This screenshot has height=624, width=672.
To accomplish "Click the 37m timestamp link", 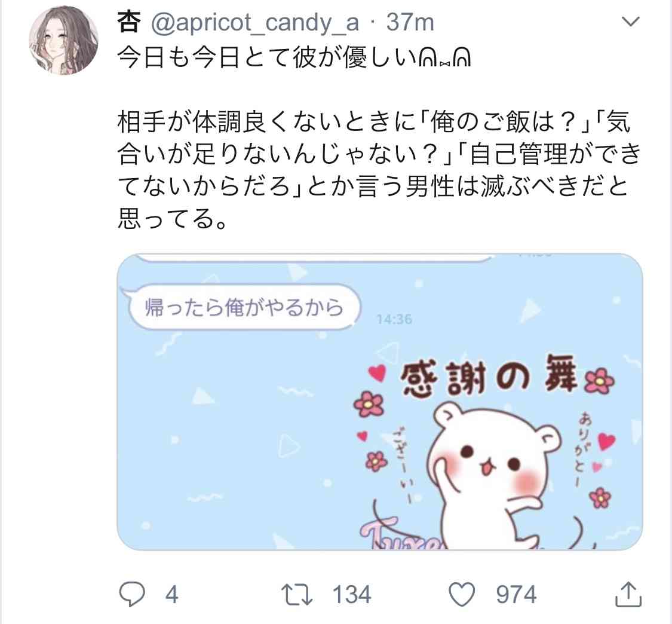I will (x=410, y=22).
